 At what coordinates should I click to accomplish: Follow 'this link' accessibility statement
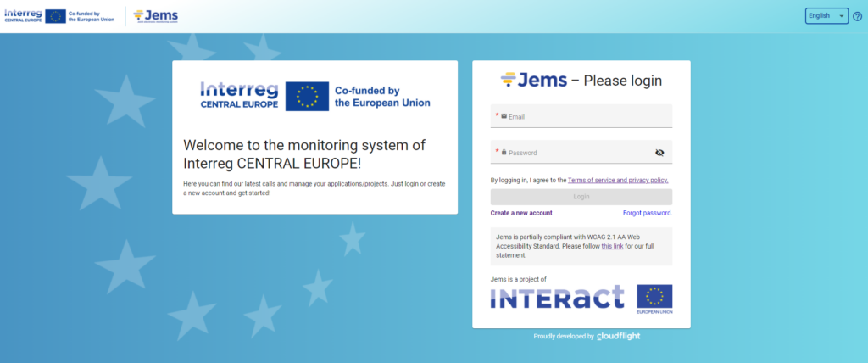coord(612,246)
